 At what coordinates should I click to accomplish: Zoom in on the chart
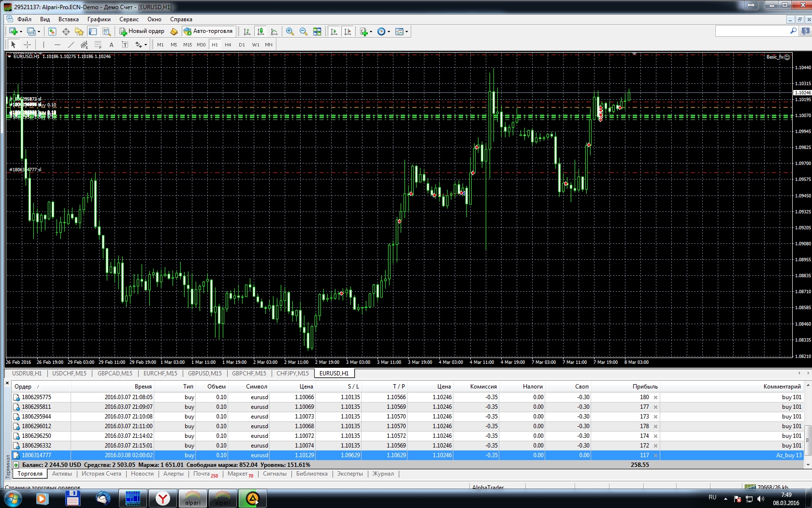(290, 31)
